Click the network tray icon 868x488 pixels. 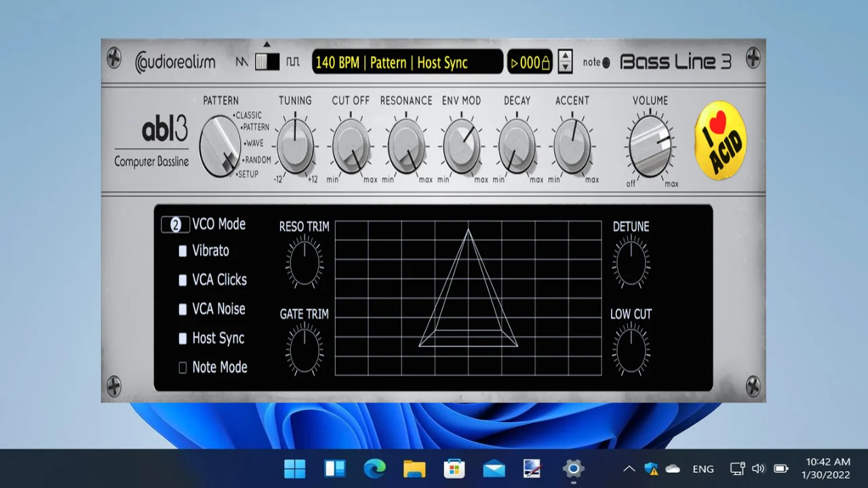737,468
